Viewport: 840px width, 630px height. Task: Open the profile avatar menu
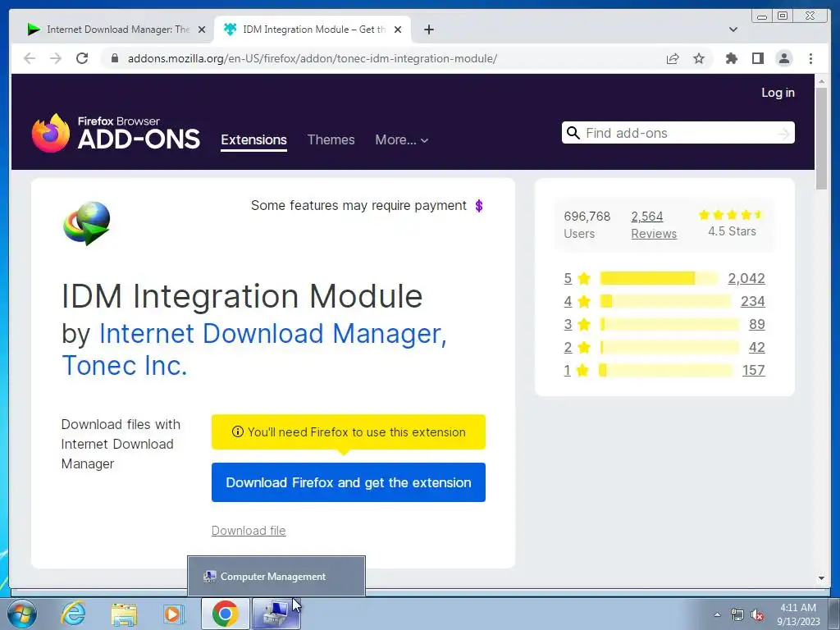(783, 58)
